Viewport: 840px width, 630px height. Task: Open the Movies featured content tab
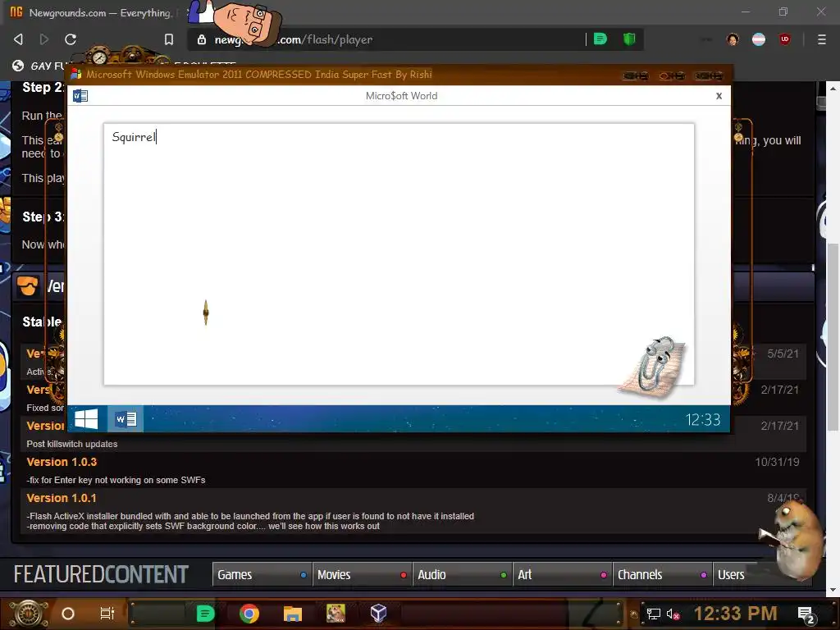(362, 575)
